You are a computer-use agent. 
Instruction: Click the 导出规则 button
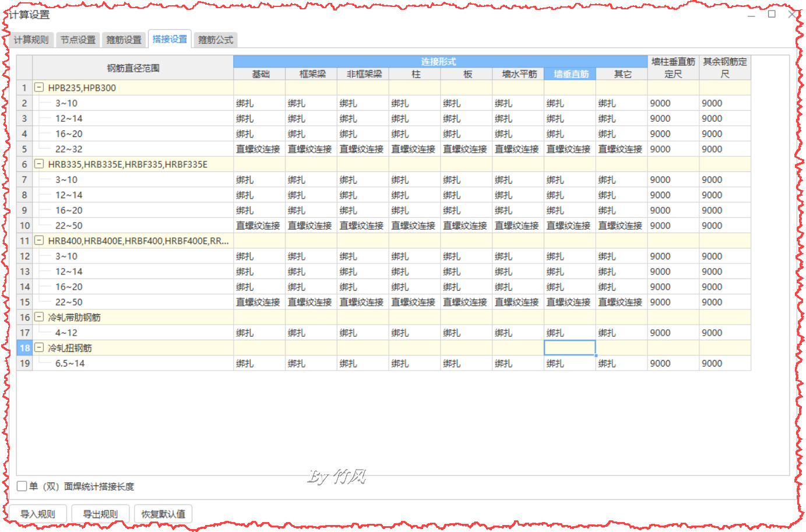click(100, 514)
